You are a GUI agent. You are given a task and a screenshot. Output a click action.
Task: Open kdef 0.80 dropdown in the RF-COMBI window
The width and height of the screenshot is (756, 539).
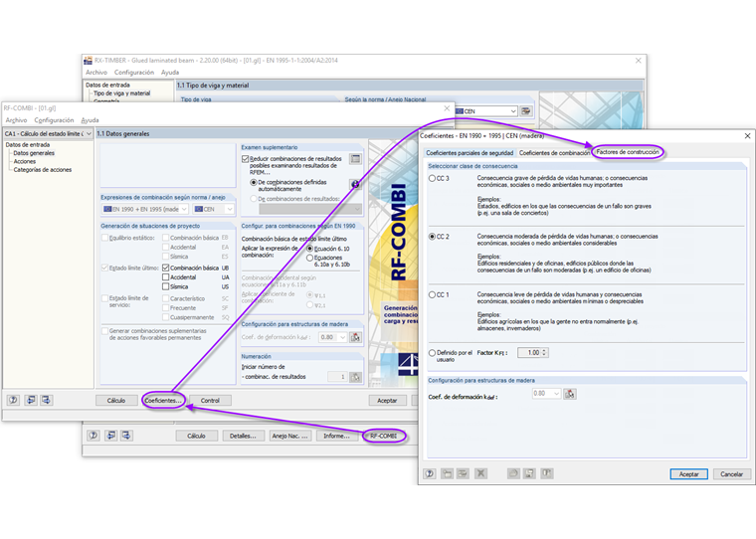pyautogui.click(x=333, y=337)
